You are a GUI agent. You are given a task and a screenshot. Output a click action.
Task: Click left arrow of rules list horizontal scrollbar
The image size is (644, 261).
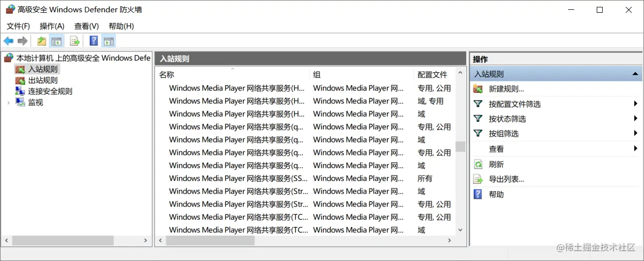[x=161, y=240]
